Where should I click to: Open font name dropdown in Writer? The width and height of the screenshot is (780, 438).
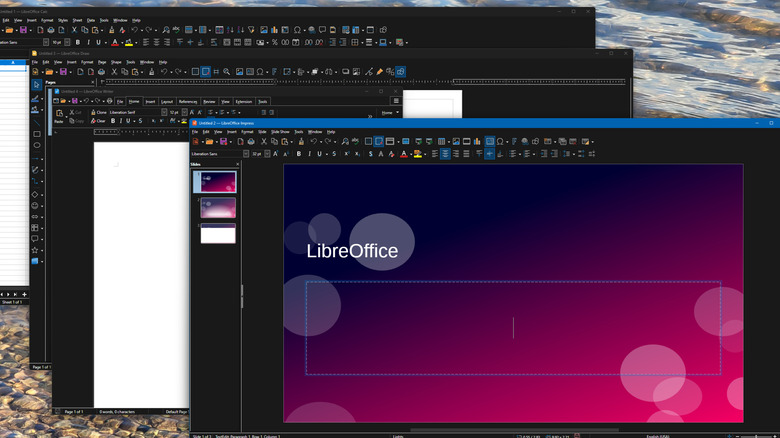(x=164, y=112)
